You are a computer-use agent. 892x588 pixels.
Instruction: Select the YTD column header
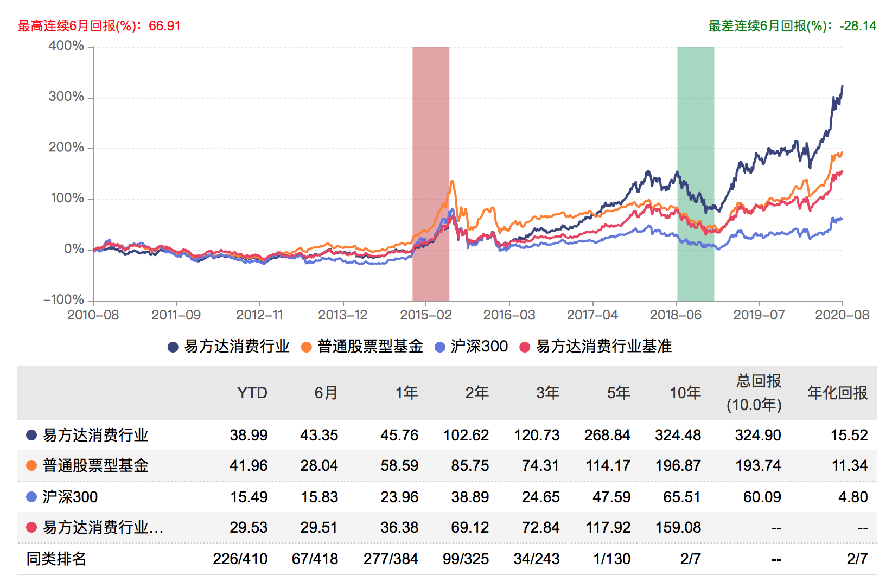(x=252, y=393)
